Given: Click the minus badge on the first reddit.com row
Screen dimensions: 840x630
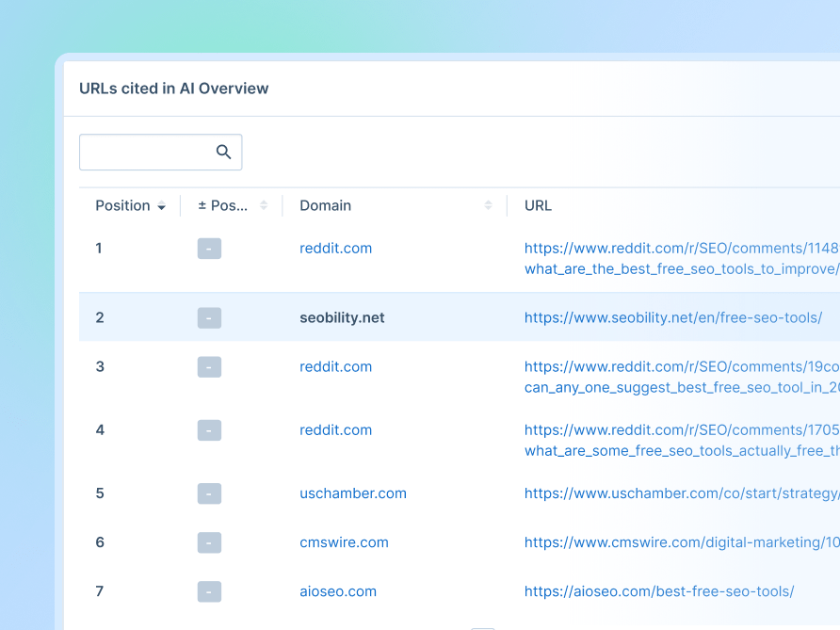Looking at the screenshot, I should click(x=209, y=249).
